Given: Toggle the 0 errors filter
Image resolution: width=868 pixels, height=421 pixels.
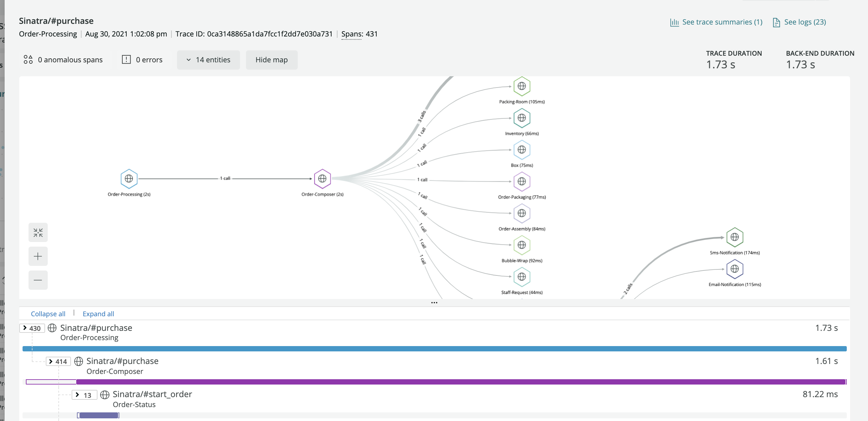Looking at the screenshot, I should [x=142, y=60].
